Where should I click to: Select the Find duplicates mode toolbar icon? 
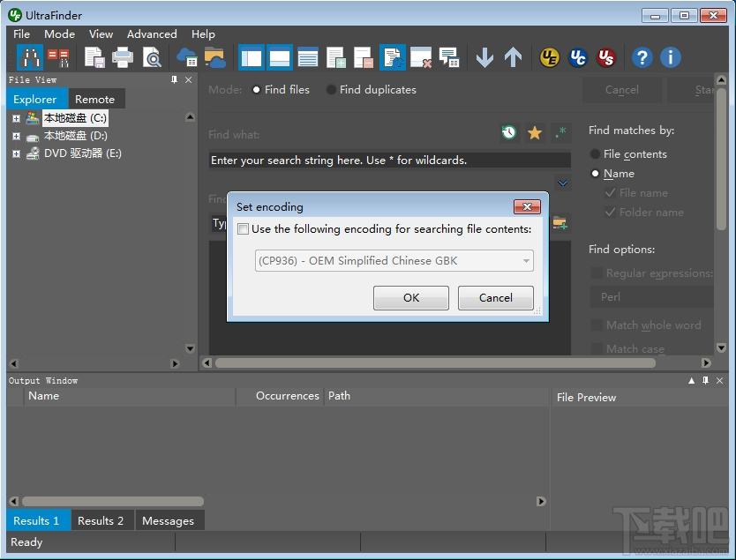pyautogui.click(x=58, y=57)
